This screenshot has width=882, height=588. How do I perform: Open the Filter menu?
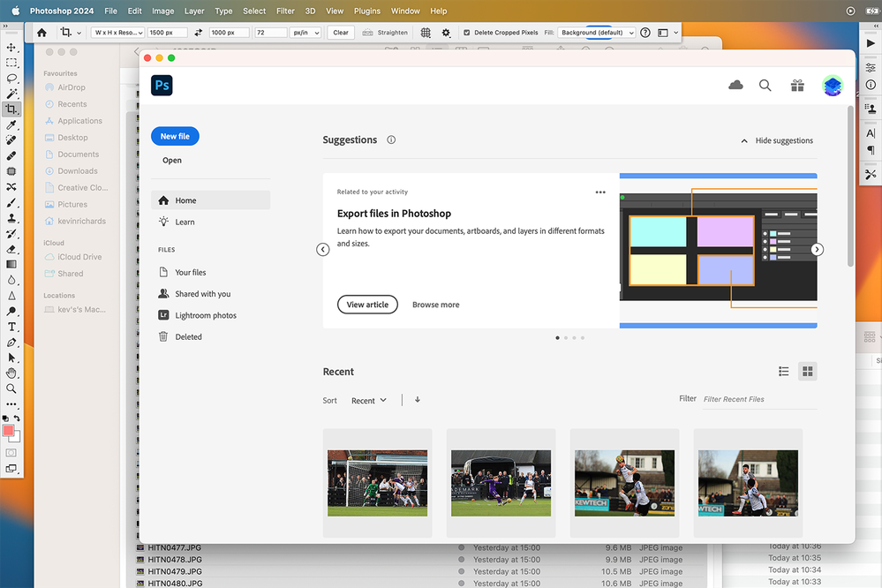pyautogui.click(x=284, y=11)
